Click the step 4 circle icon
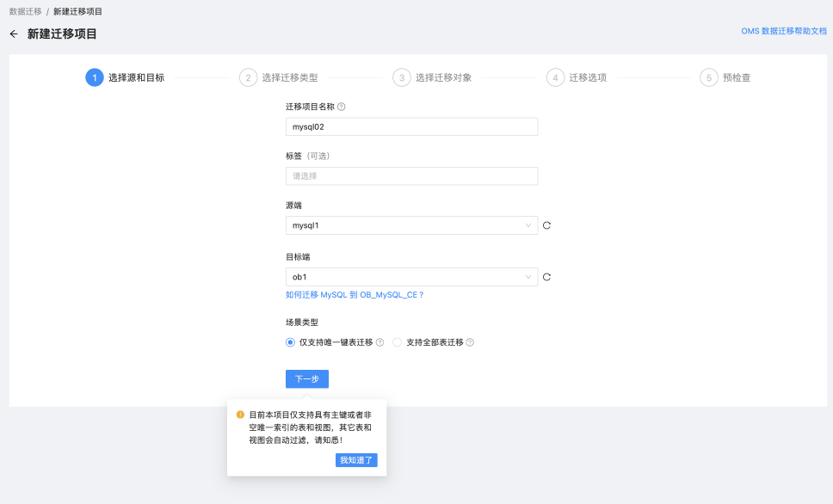This screenshot has width=833, height=504. 555,77
